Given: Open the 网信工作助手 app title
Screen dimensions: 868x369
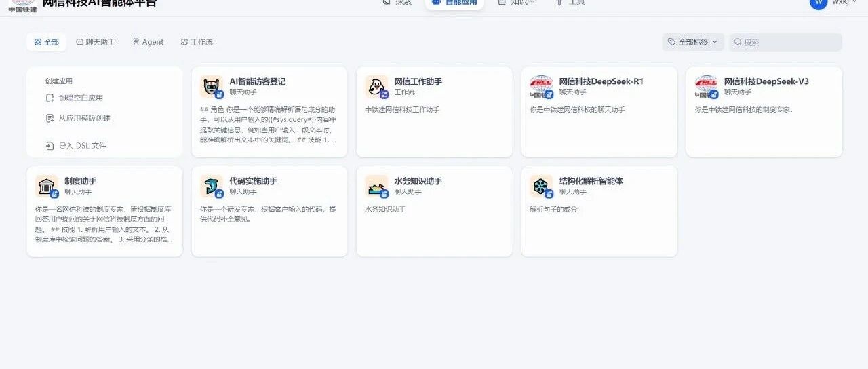Looking at the screenshot, I should pos(418,81).
